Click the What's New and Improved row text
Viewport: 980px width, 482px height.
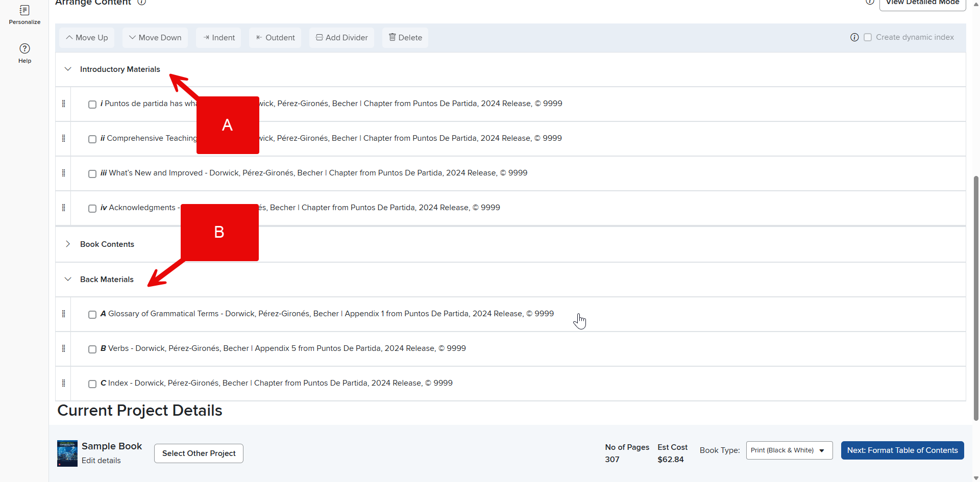314,173
